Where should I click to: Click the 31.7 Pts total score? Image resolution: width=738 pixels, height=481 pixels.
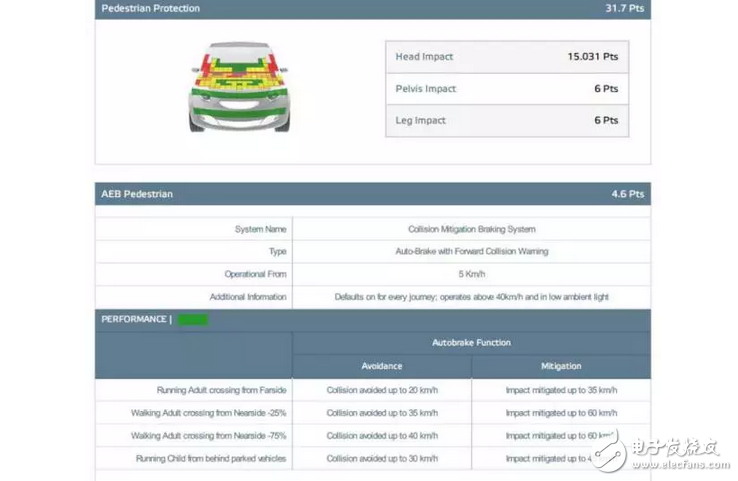624,9
